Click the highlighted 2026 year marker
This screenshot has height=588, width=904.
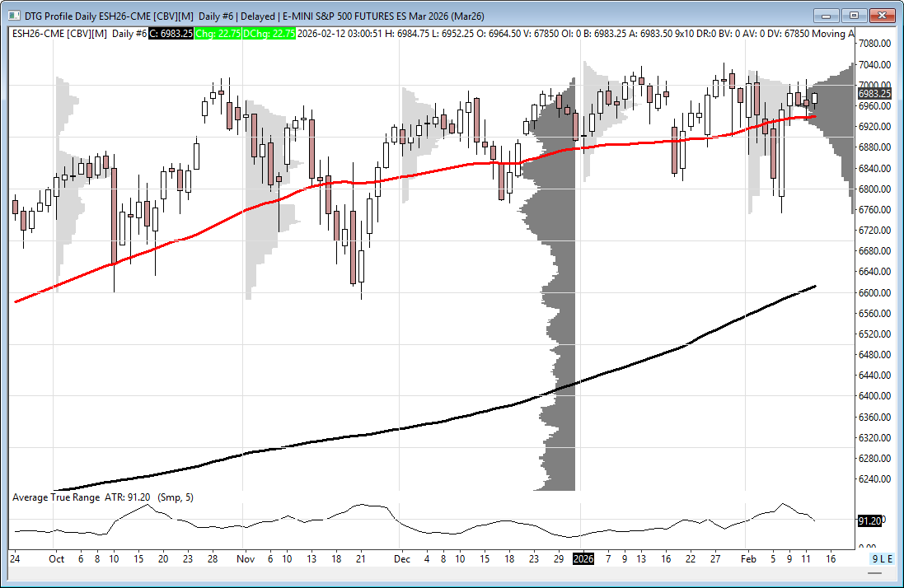583,558
